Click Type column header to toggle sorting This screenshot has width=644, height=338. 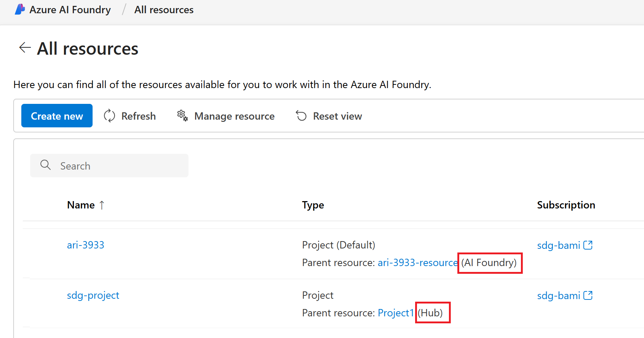[x=313, y=205]
